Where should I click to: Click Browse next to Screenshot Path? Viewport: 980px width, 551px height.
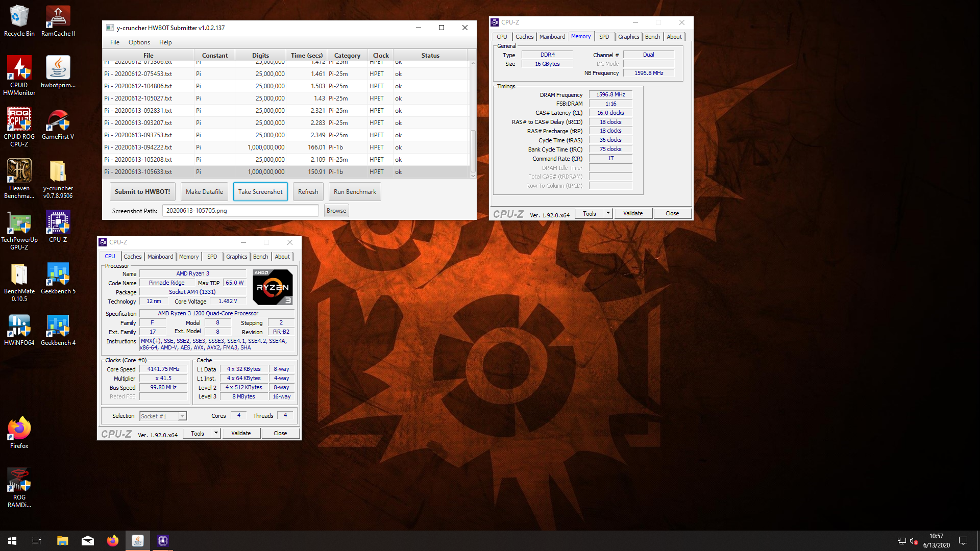coord(336,211)
